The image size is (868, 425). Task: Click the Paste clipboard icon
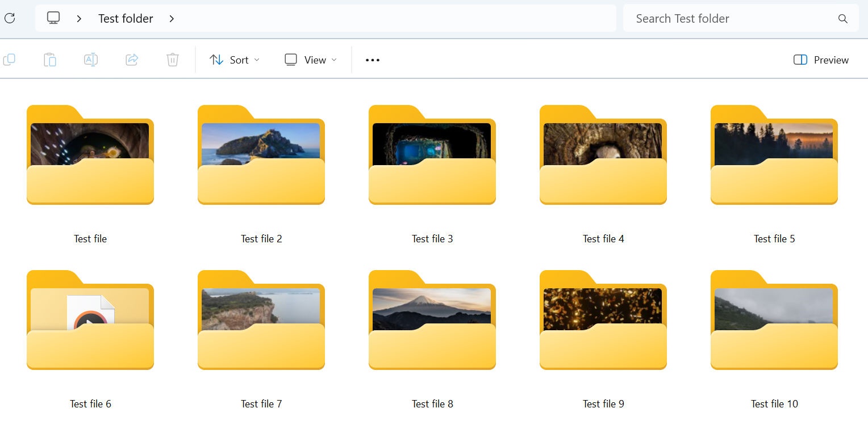(x=50, y=60)
